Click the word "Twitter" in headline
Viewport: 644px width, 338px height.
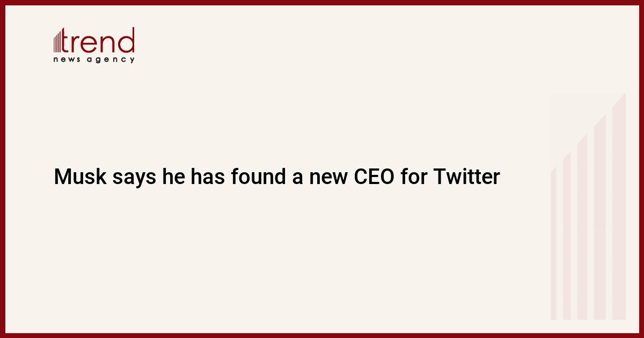[x=466, y=177]
